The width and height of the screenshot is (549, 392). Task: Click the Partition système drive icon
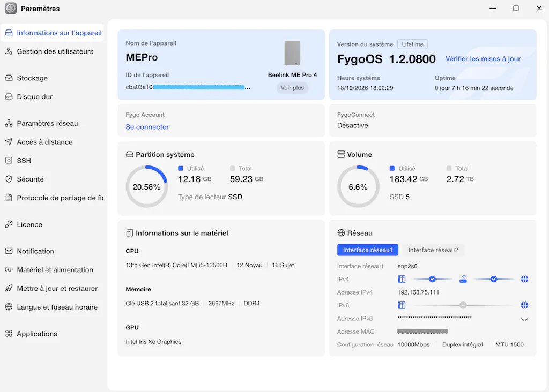130,154
